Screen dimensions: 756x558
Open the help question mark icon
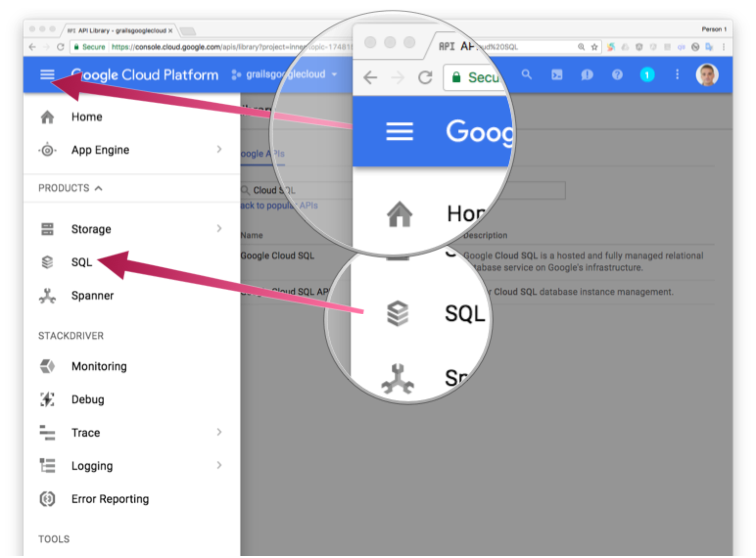(x=617, y=74)
